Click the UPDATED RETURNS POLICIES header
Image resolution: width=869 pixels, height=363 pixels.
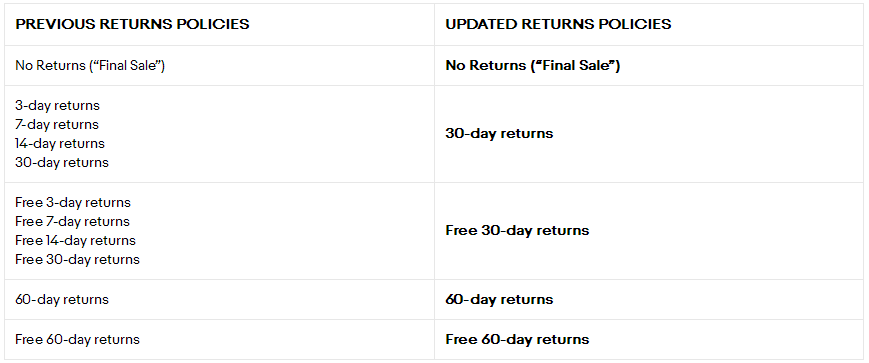pyautogui.click(x=558, y=24)
